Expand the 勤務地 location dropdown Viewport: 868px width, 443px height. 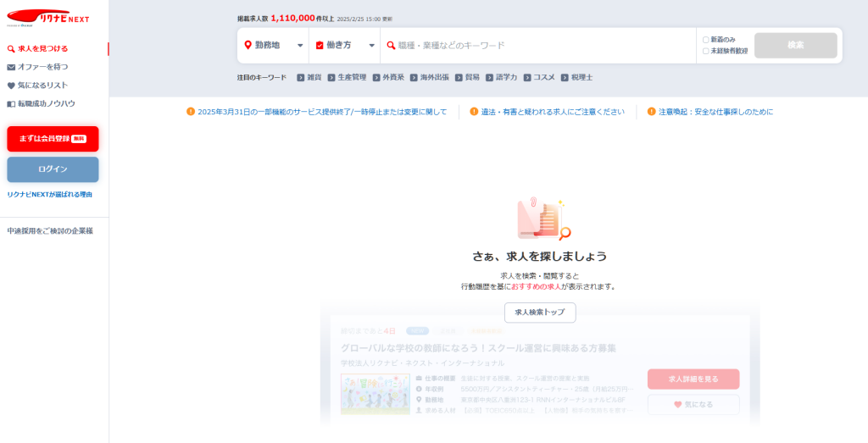pos(273,45)
